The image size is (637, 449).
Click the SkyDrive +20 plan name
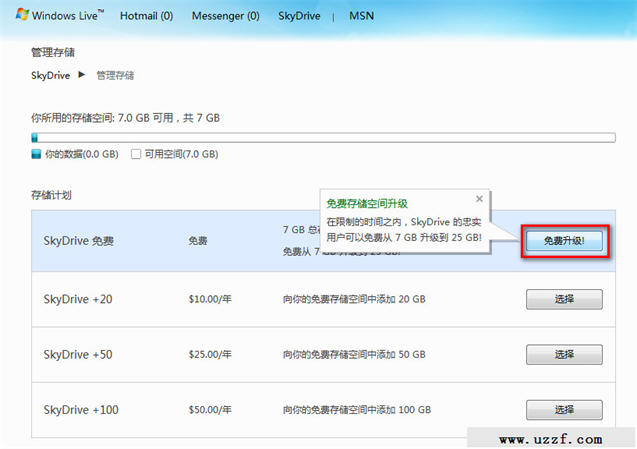(78, 299)
